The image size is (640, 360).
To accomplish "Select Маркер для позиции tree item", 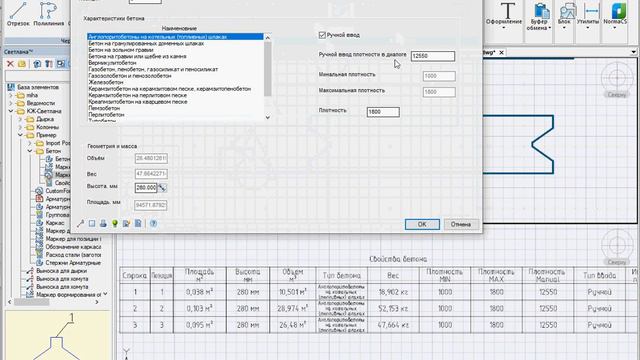I will [x=73, y=239].
